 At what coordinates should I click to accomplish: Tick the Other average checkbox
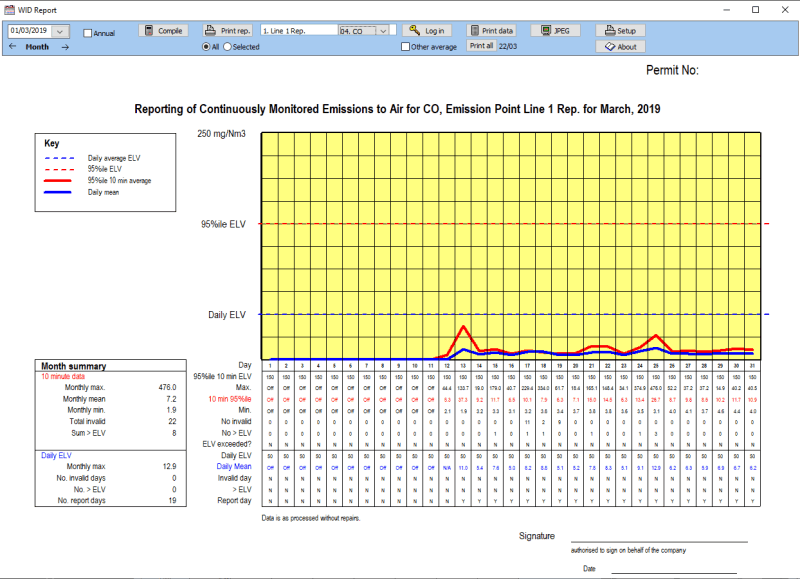pos(405,47)
